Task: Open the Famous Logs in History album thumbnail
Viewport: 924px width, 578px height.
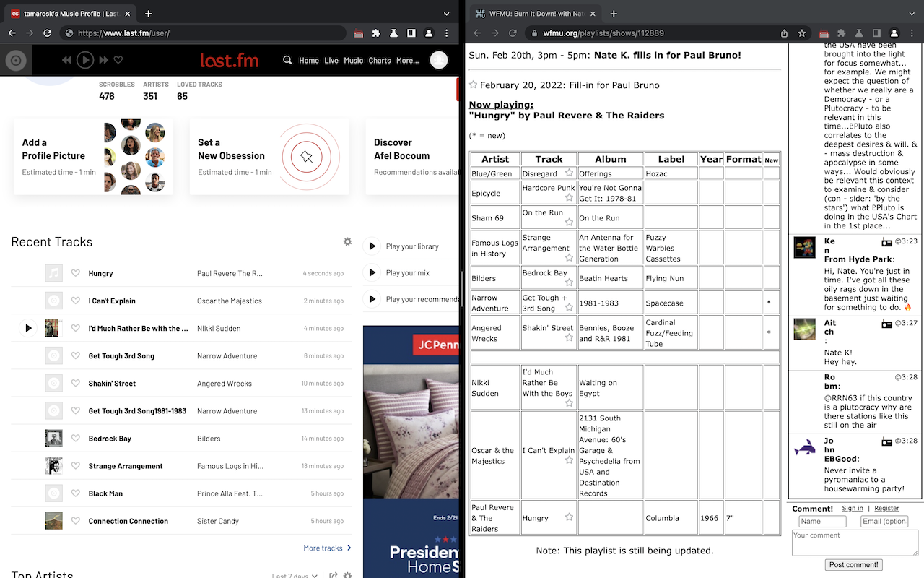Action: (53, 466)
